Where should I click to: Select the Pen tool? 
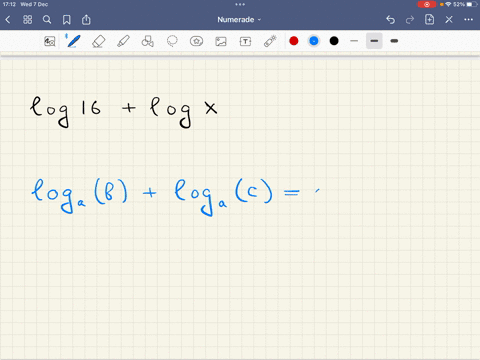point(73,41)
